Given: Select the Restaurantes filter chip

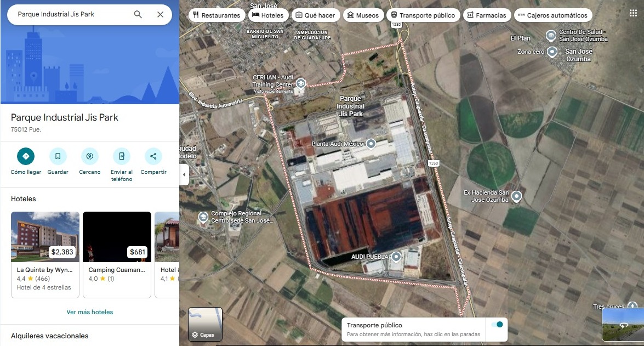Looking at the screenshot, I should (217, 15).
